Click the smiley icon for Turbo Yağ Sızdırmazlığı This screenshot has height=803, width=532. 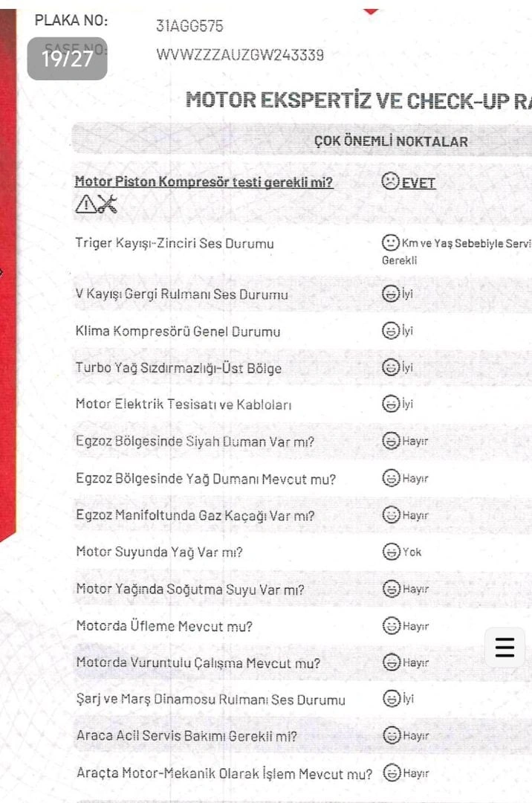click(x=391, y=367)
